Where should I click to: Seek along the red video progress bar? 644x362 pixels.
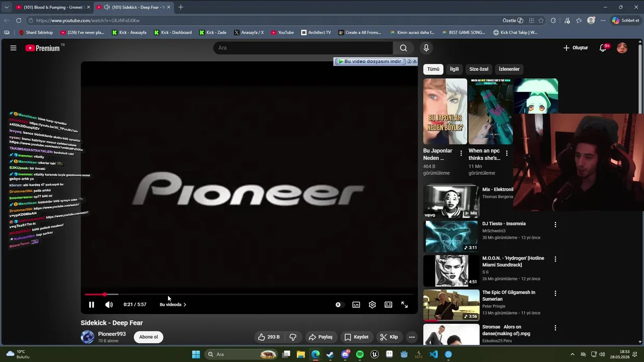click(x=249, y=295)
